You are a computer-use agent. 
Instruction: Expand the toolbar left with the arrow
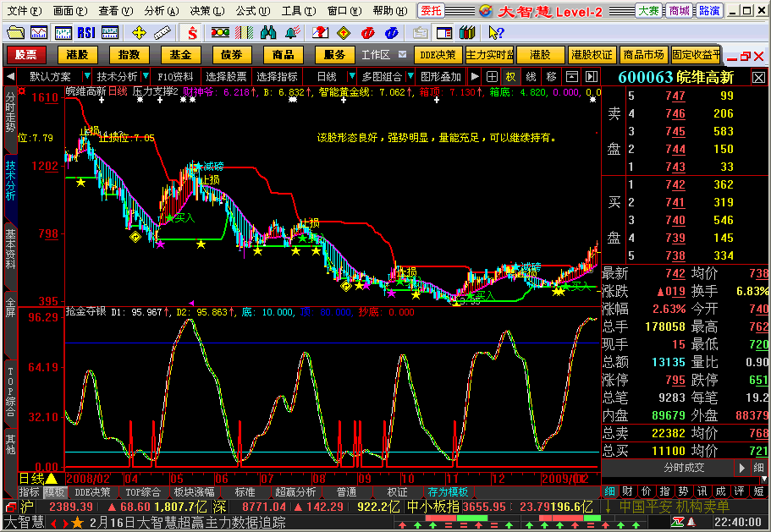[10, 77]
